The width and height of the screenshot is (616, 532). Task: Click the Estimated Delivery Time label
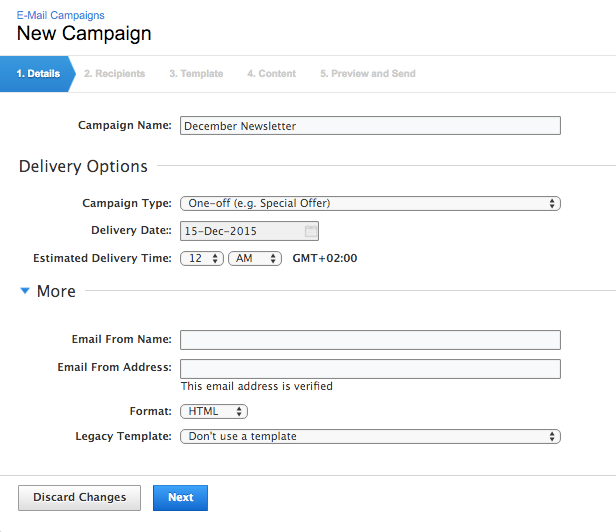click(102, 258)
